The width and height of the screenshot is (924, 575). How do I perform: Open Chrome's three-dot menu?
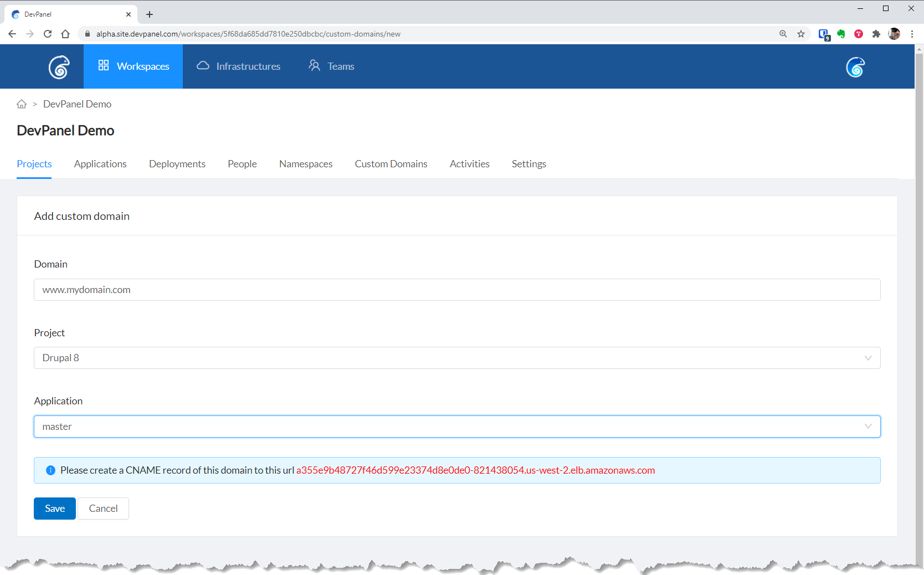tap(912, 34)
